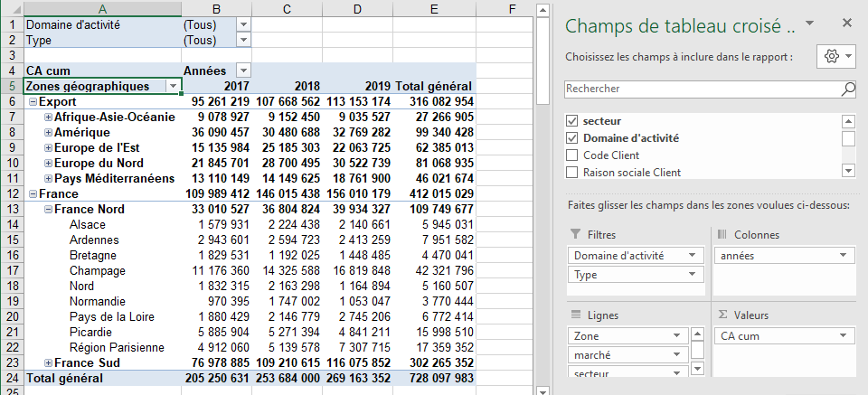Click the Rechercher field search box
This screenshot has height=395, width=868.
click(x=701, y=89)
